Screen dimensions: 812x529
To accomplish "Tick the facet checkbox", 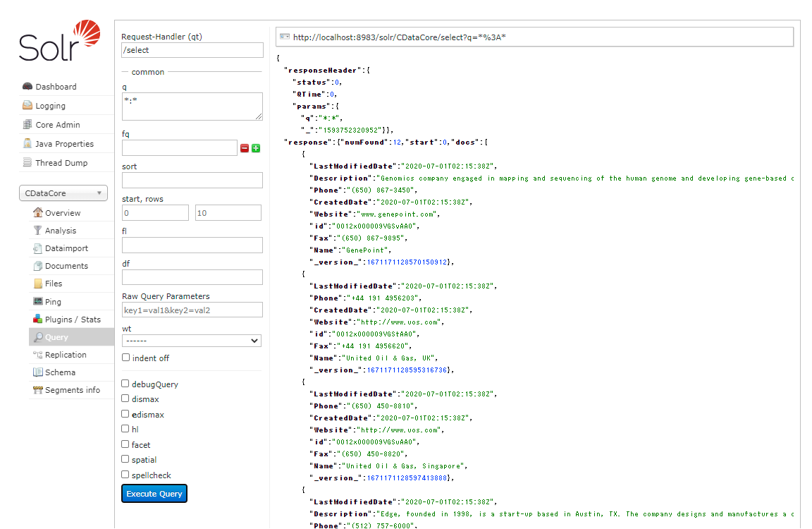I will point(125,444).
